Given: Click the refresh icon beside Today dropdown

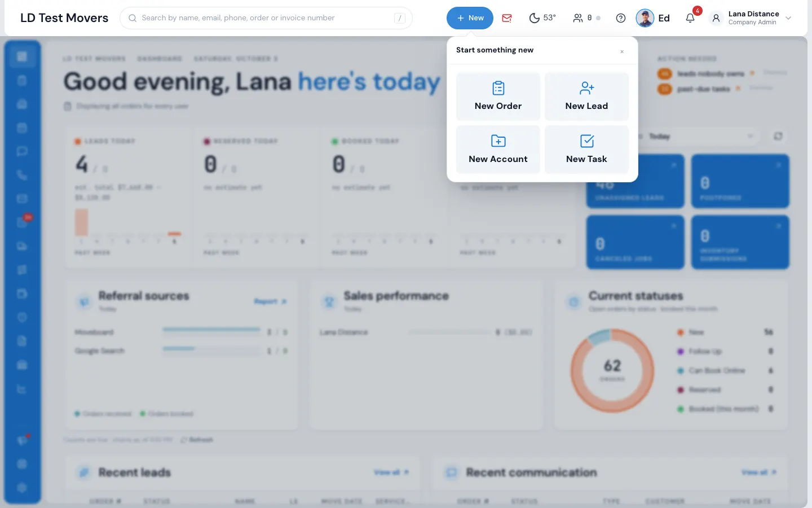Looking at the screenshot, I should (x=778, y=136).
